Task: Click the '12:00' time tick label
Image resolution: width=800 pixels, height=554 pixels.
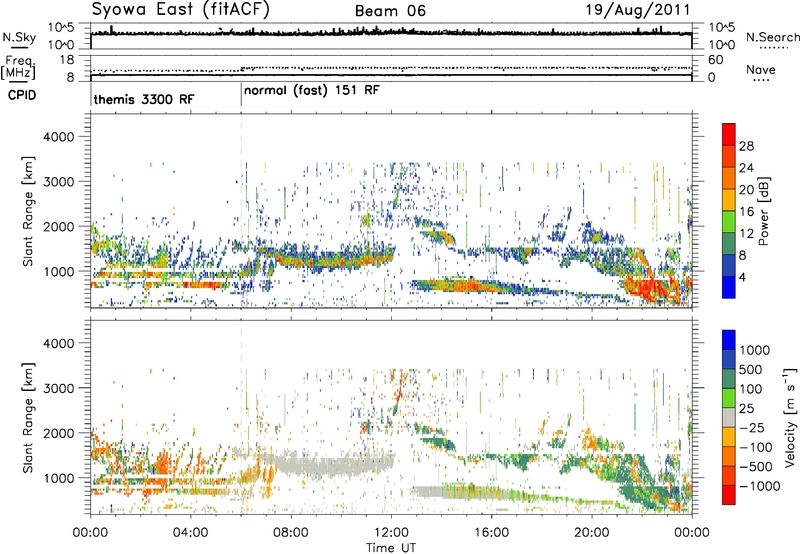Action: (391, 533)
